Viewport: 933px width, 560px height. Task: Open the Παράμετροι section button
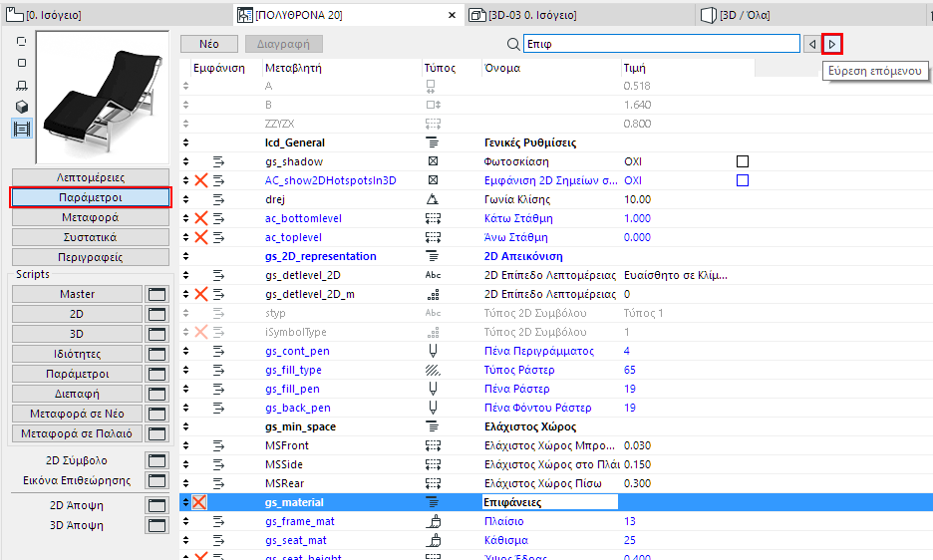point(91,197)
